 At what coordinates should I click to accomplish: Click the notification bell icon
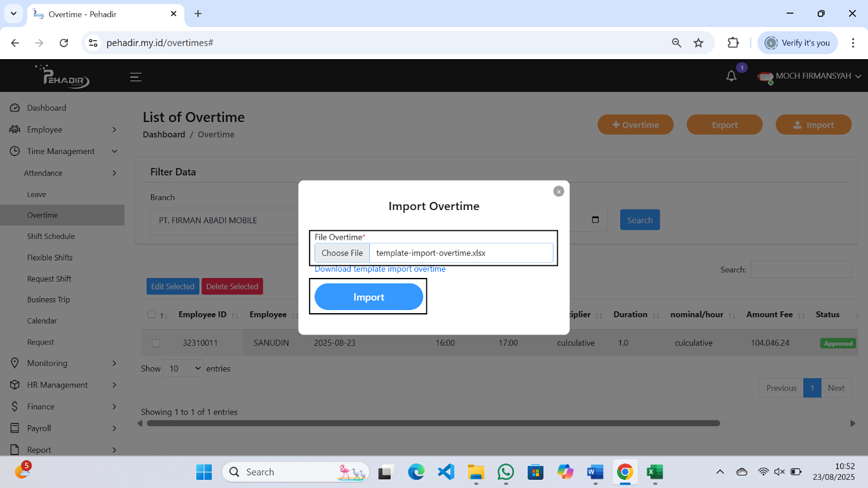coord(731,76)
